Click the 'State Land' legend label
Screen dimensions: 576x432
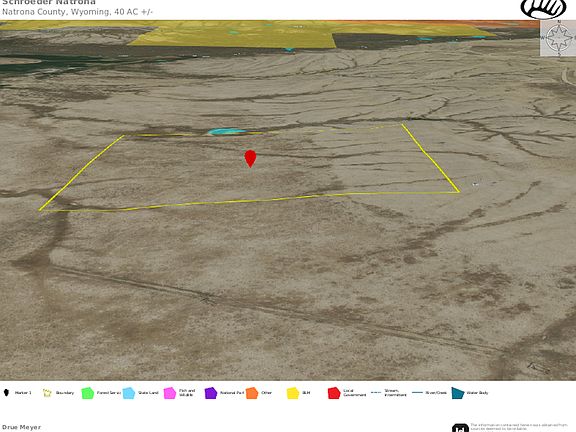[x=148, y=393]
